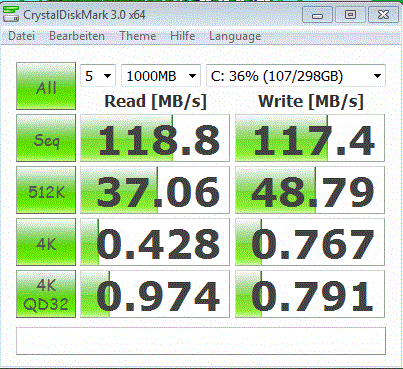Expand the test count dropdown showing 5
The width and height of the screenshot is (403, 369).
tap(98, 76)
